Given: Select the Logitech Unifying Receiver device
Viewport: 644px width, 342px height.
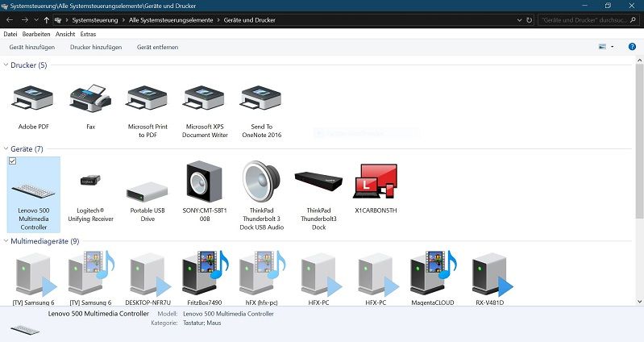Looking at the screenshot, I should click(90, 180).
